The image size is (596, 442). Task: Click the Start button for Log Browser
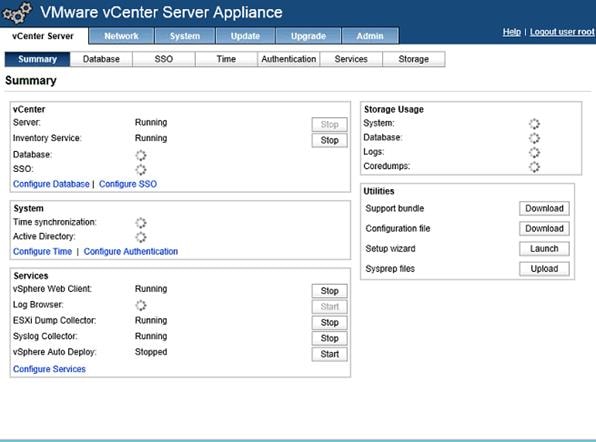pos(330,307)
